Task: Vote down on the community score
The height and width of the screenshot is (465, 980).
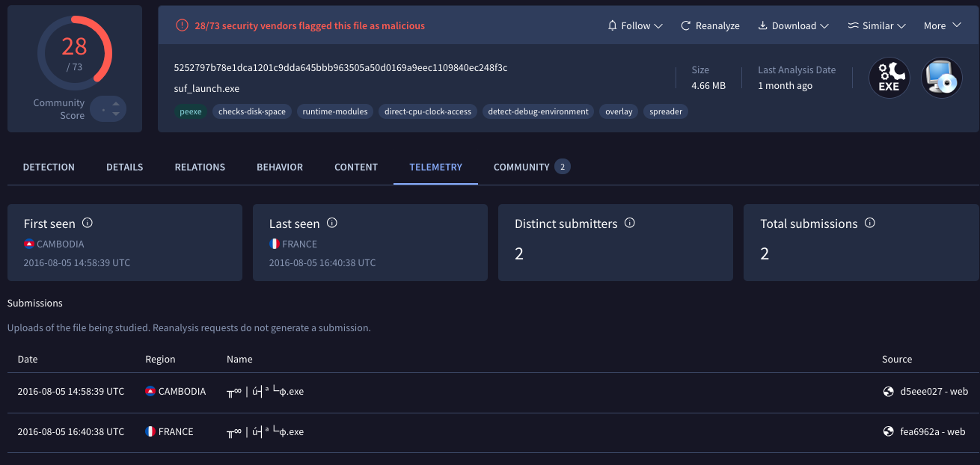Action: tap(115, 114)
